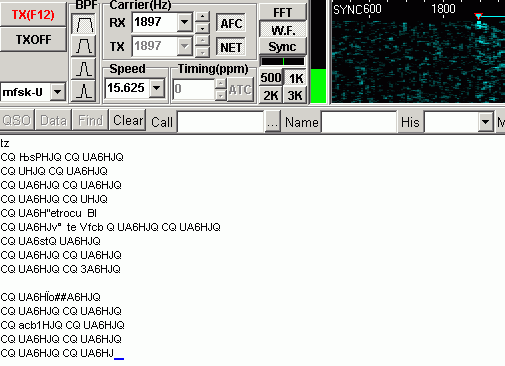
Task: Click the ellipsis button beside Call field
Action: click(x=272, y=122)
